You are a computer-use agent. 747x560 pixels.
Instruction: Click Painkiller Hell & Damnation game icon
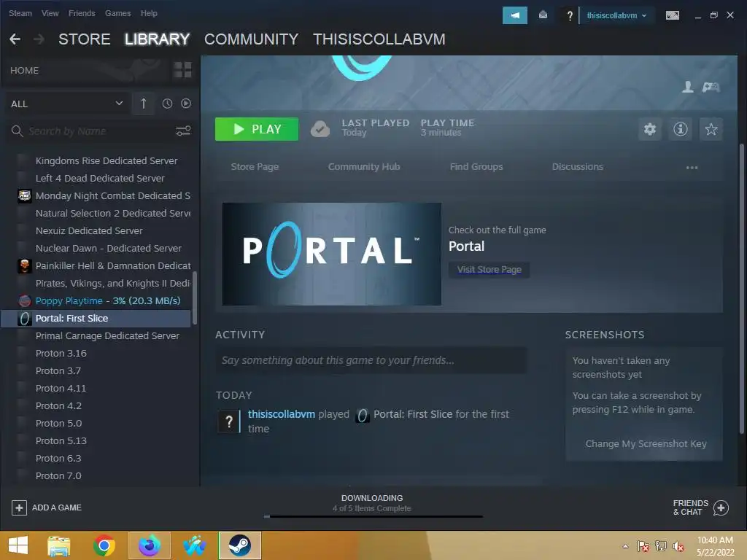(24, 265)
